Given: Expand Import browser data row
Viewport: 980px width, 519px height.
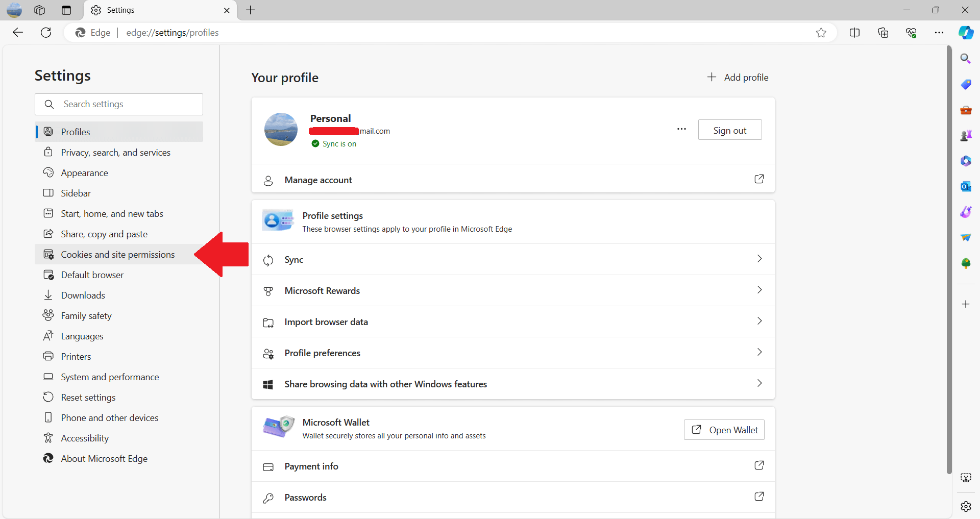Looking at the screenshot, I should (513, 322).
